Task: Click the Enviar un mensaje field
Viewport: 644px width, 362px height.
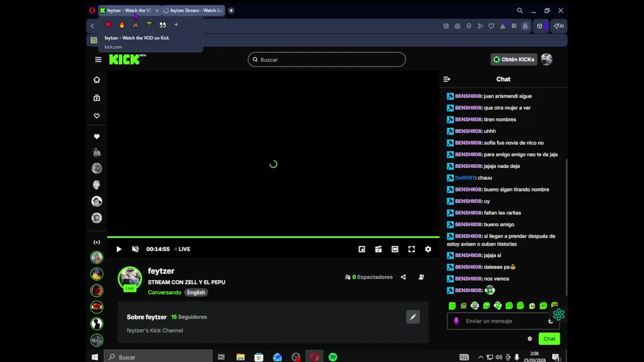Action: point(503,321)
